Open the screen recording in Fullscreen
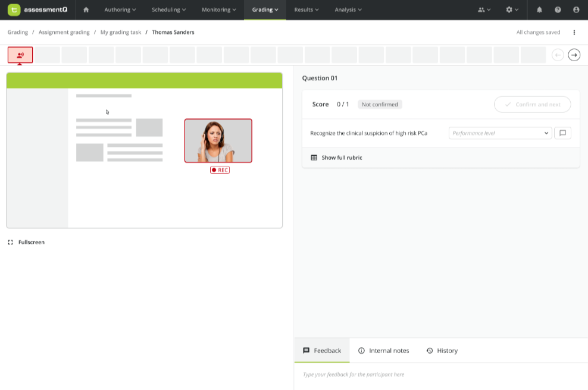 26,243
